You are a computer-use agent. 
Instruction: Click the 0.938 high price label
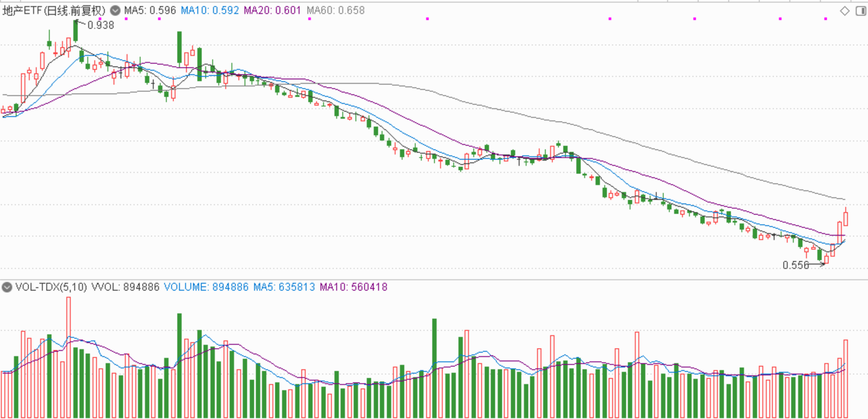point(101,25)
